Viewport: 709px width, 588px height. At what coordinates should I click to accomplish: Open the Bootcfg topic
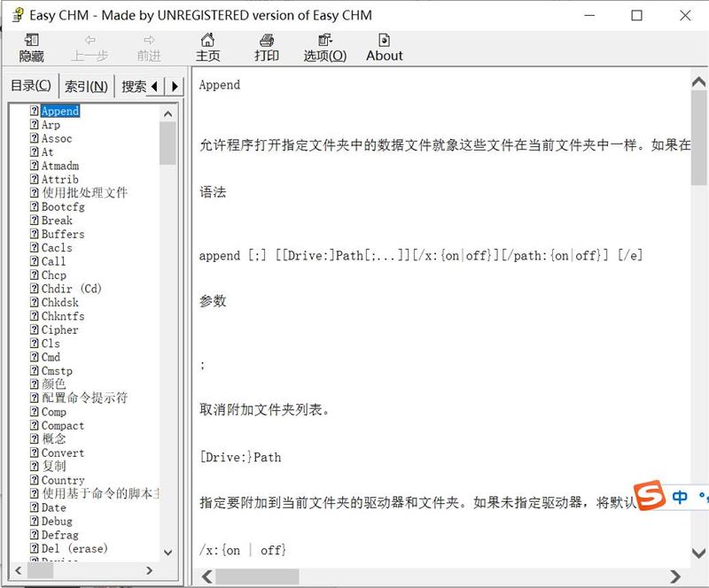(x=63, y=206)
